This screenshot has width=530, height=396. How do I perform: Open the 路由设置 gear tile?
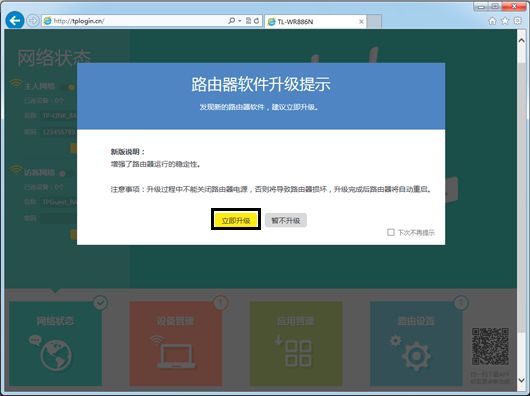coord(416,344)
